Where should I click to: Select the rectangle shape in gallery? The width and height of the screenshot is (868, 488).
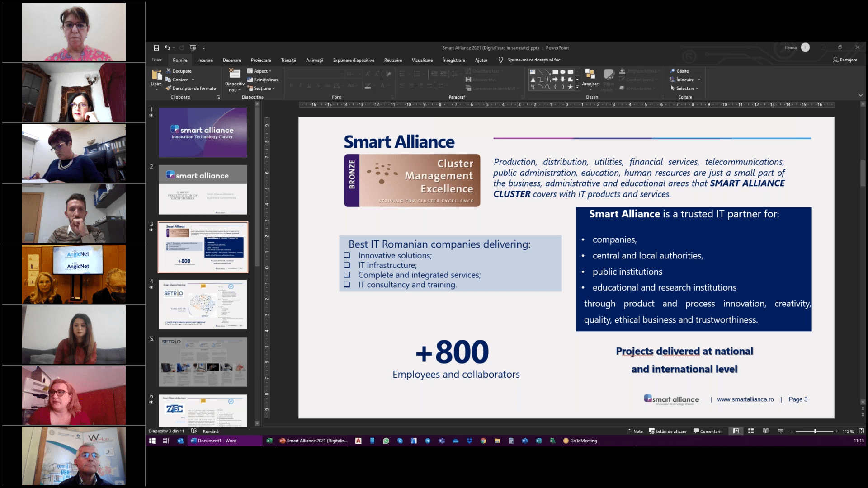tap(555, 72)
